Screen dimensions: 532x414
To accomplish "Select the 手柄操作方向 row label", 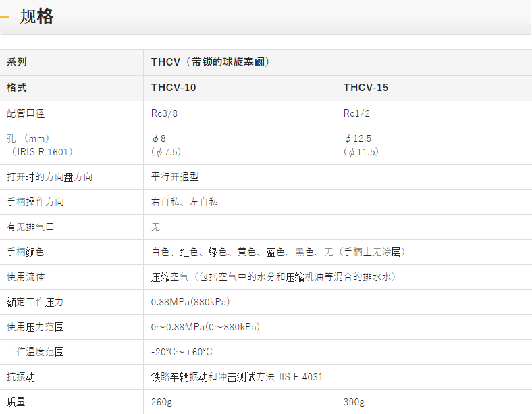I will point(35,202).
